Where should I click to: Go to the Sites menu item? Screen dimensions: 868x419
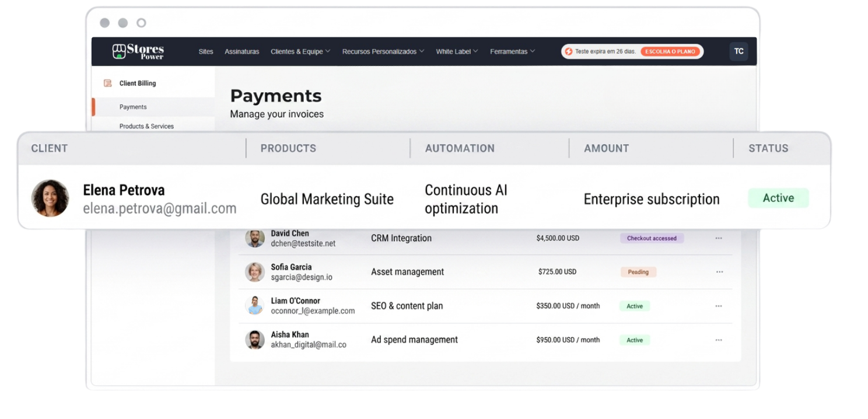pyautogui.click(x=206, y=51)
